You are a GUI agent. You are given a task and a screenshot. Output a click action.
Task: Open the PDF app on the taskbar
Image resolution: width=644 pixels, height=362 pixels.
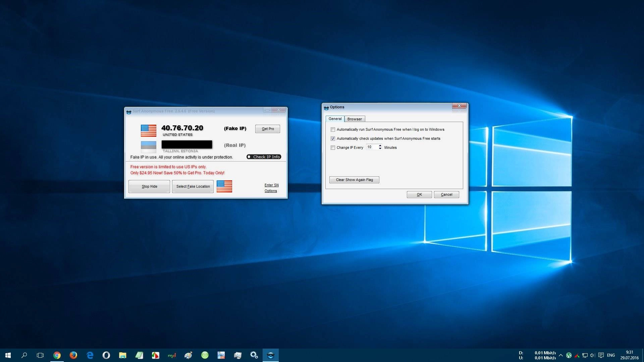[221, 355]
